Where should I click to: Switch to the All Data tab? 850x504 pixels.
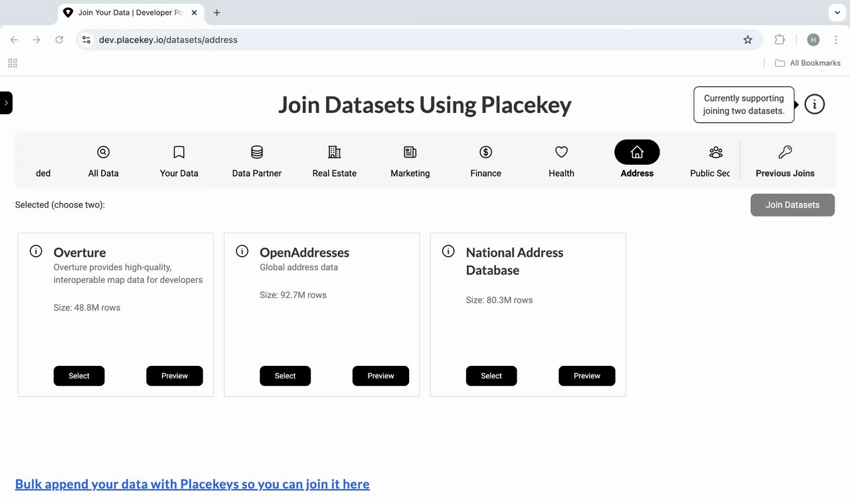(103, 162)
